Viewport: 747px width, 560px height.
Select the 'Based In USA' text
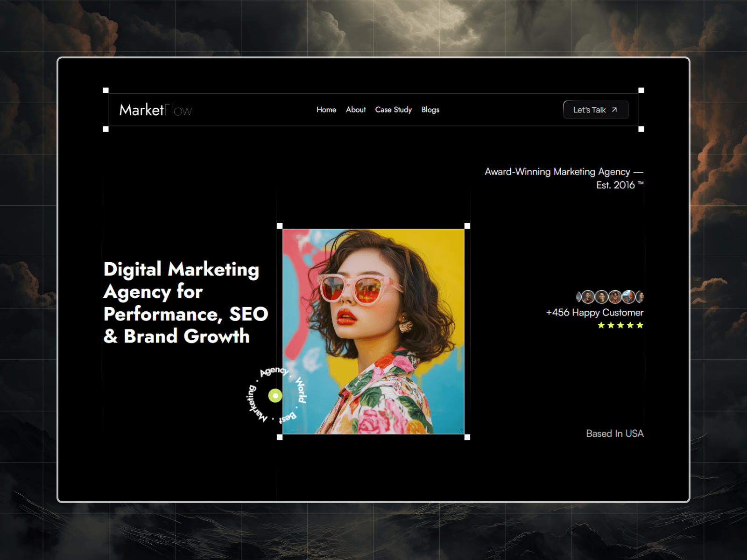[x=615, y=434]
